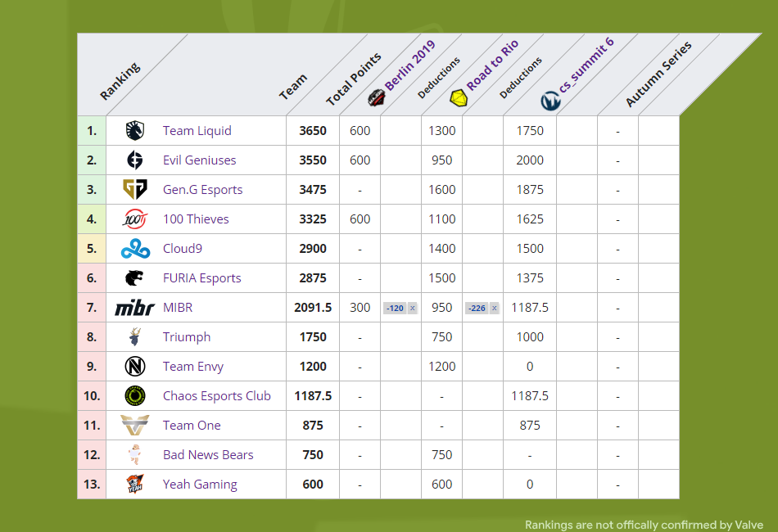Click the Chaos Esports Club logo
778x532 pixels.
pyautogui.click(x=135, y=395)
